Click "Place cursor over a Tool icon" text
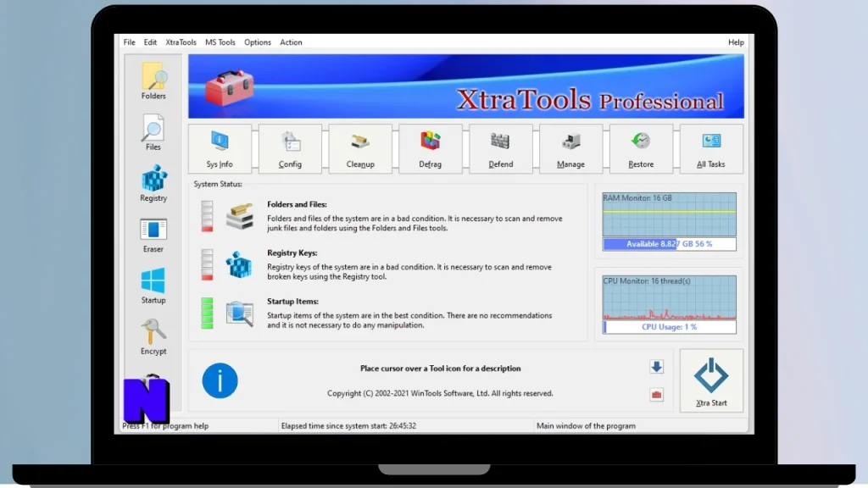The width and height of the screenshot is (868, 488). (x=441, y=369)
